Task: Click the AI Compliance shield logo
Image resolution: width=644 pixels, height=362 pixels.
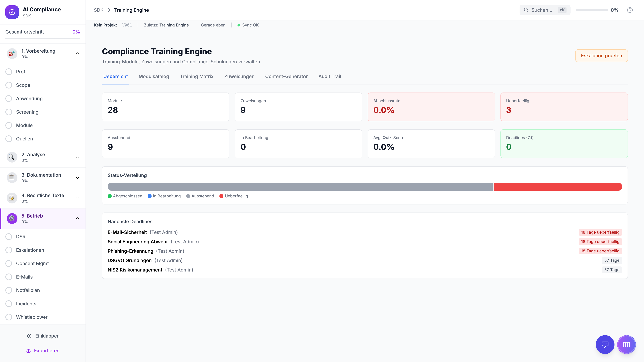Action: [x=12, y=12]
